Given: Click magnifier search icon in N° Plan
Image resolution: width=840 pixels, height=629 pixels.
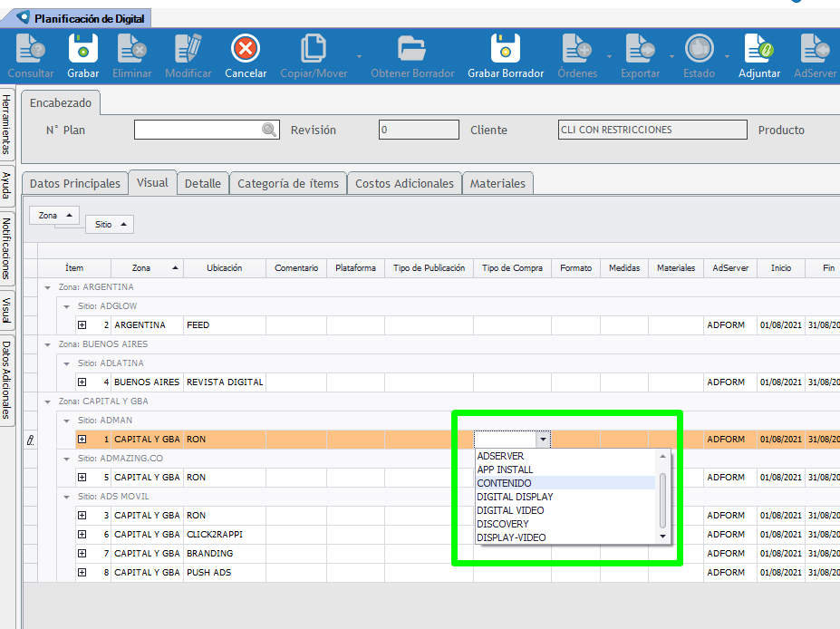Looking at the screenshot, I should [269, 131].
